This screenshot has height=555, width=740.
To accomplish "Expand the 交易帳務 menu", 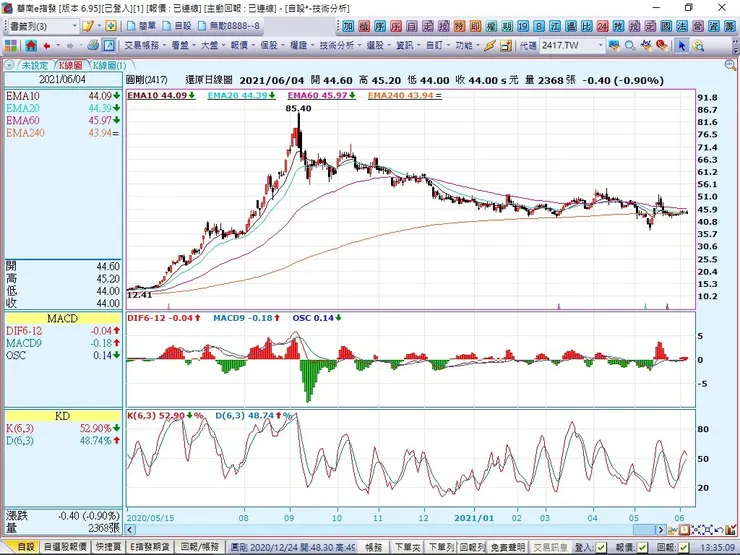I will (x=145, y=46).
